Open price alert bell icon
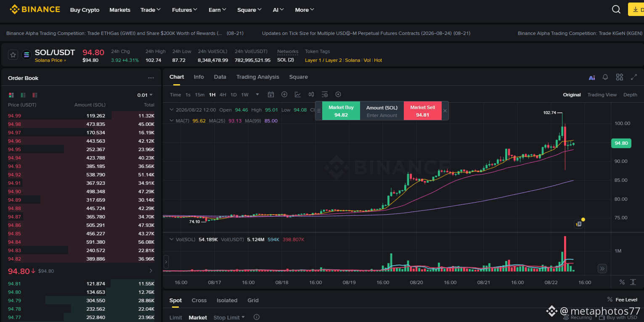 605,77
